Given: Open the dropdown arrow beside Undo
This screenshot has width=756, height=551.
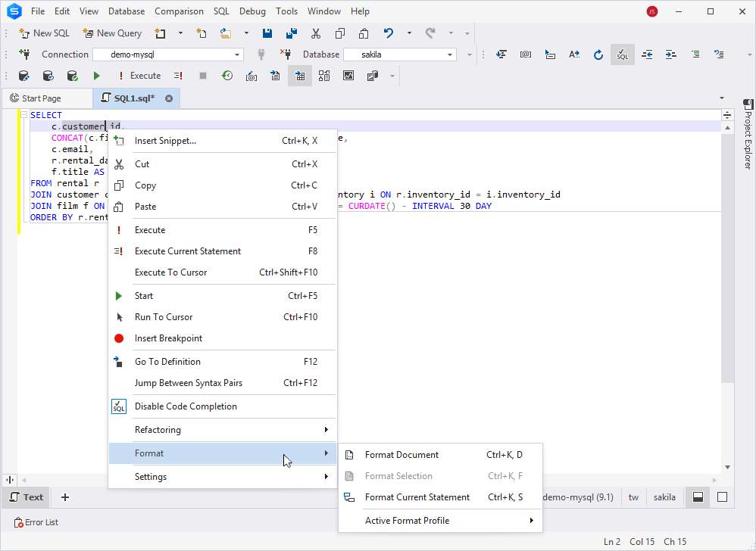Looking at the screenshot, I should pyautogui.click(x=409, y=33).
